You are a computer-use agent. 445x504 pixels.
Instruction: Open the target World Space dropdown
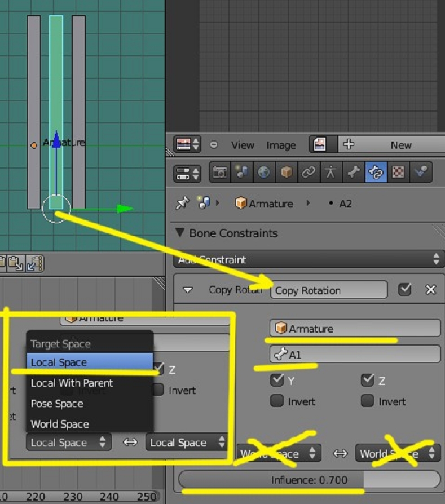pos(279,453)
